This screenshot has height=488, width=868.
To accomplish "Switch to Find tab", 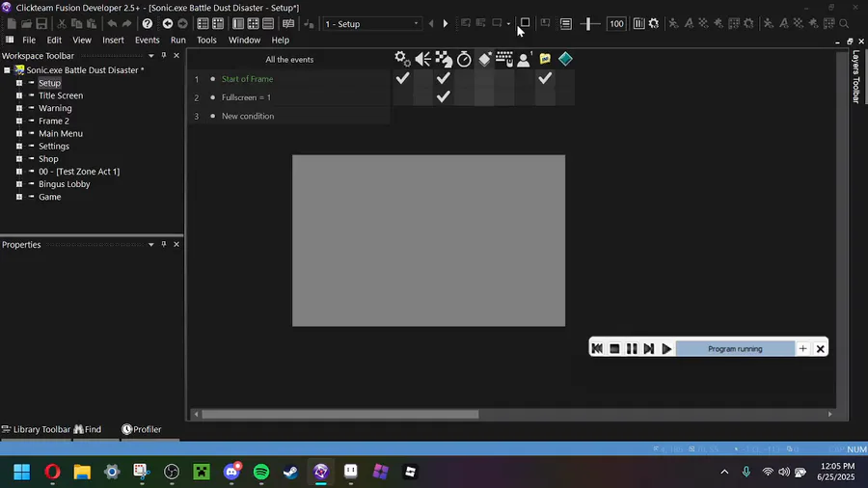I will point(88,429).
